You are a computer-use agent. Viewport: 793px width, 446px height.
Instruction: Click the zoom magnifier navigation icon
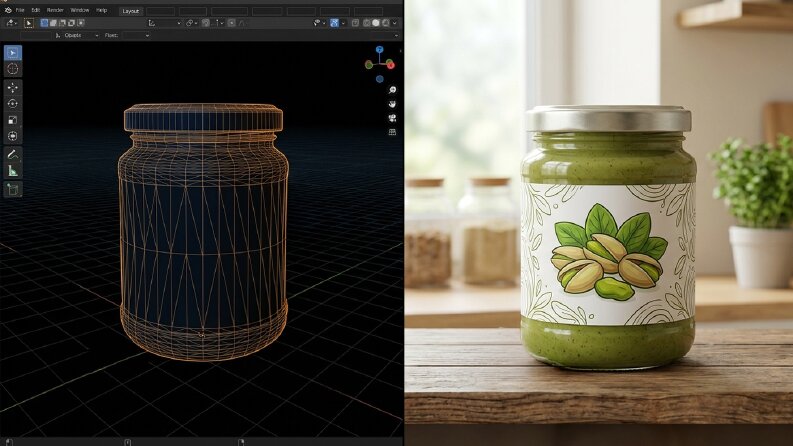pos(392,90)
